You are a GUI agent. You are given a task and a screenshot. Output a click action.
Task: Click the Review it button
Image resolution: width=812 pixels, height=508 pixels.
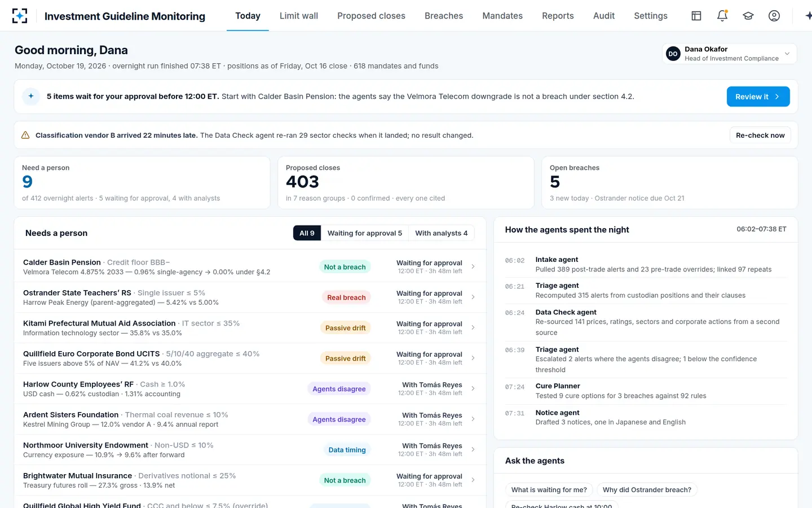[758, 97]
